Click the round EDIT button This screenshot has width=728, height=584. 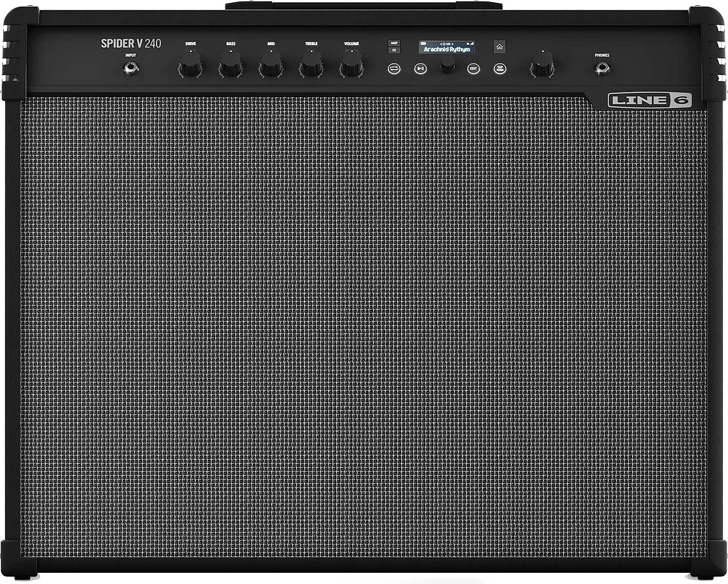[x=473, y=69]
